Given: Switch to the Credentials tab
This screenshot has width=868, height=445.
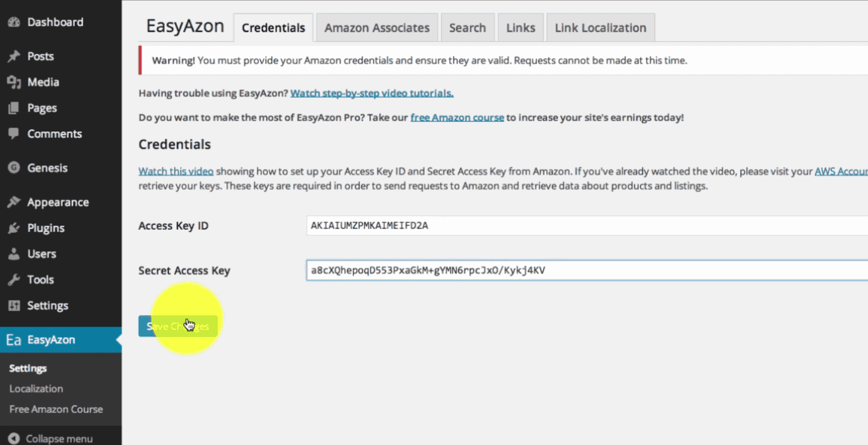Looking at the screenshot, I should (273, 28).
